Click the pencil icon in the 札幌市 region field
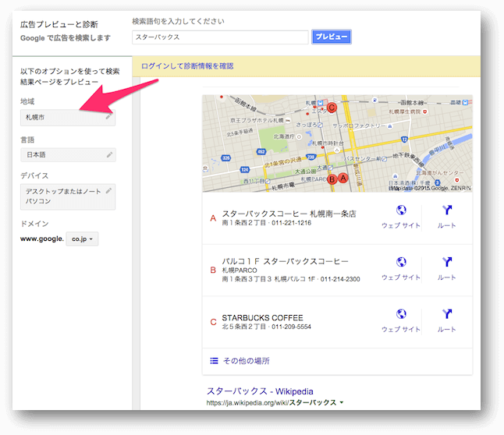 pyautogui.click(x=108, y=117)
